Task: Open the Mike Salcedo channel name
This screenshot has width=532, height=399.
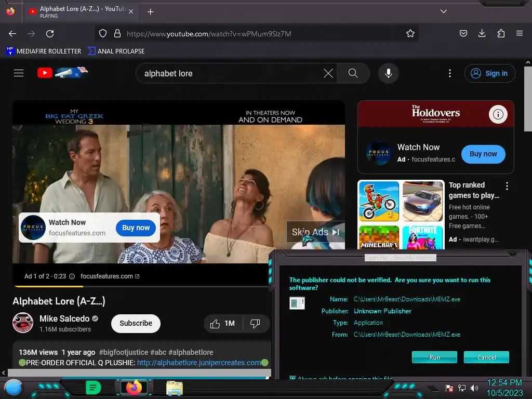Action: (x=64, y=318)
